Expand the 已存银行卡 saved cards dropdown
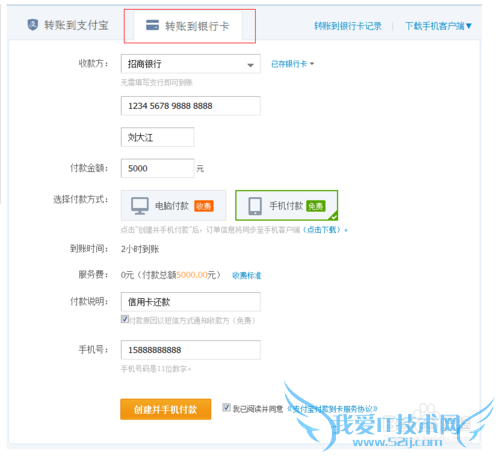 tap(292, 64)
